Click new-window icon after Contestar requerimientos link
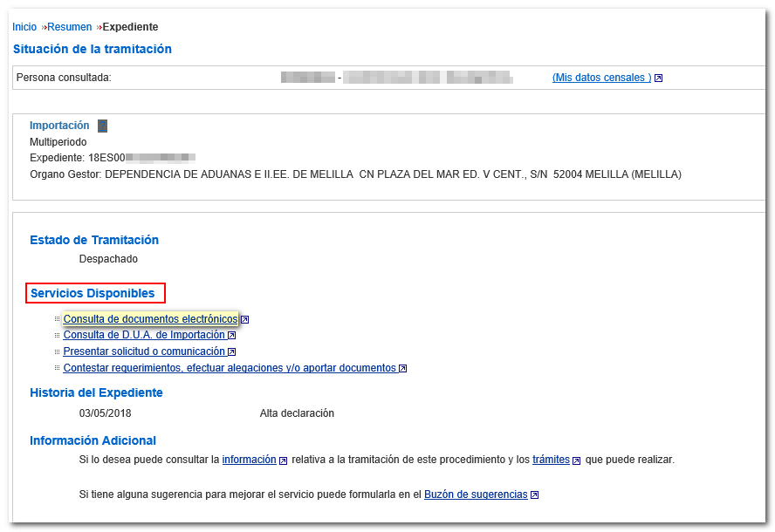775x532 pixels. click(x=403, y=369)
